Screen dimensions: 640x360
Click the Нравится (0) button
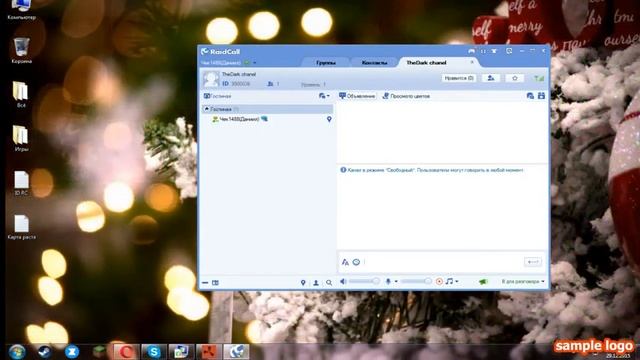pos(459,78)
